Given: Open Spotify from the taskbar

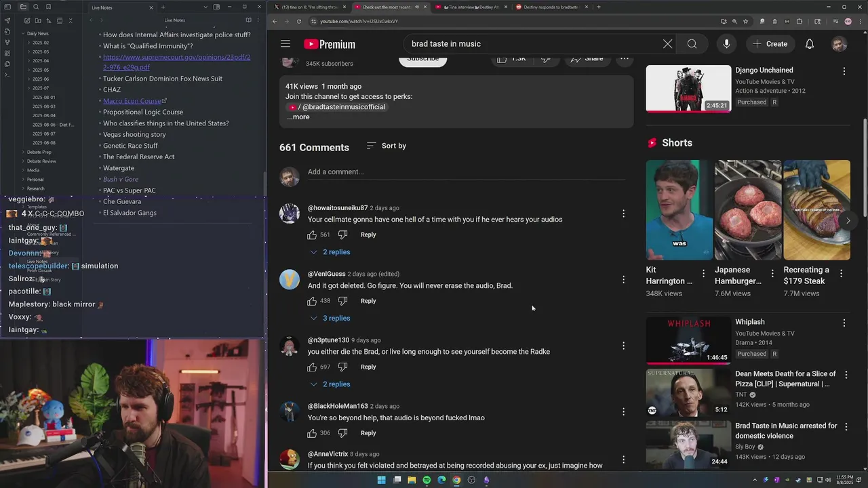Looking at the screenshot, I should (427, 480).
